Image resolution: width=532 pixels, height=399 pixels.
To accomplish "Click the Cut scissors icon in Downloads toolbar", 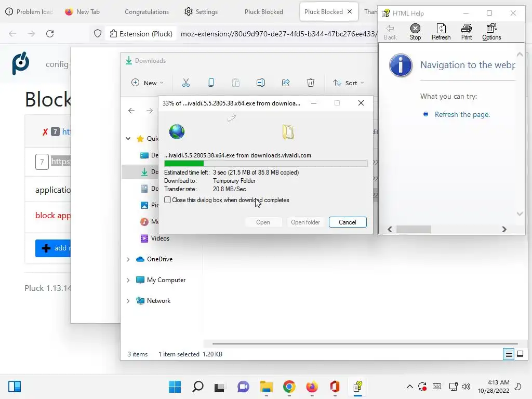I will (x=186, y=83).
